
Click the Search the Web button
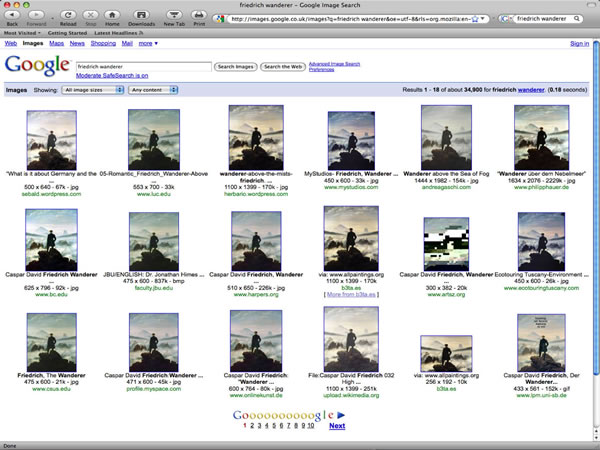283,67
